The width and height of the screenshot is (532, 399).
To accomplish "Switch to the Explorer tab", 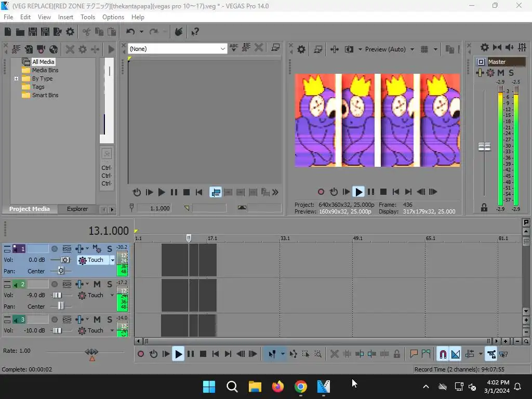I will click(77, 209).
